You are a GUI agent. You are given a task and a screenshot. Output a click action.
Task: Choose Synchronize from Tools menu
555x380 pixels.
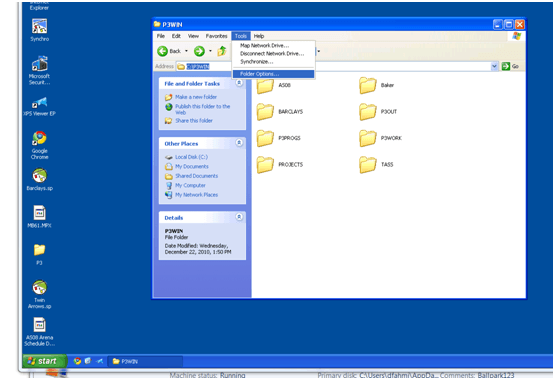click(273, 62)
